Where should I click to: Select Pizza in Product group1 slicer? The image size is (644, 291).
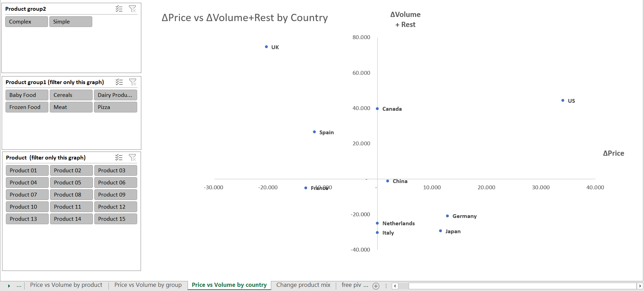(115, 107)
